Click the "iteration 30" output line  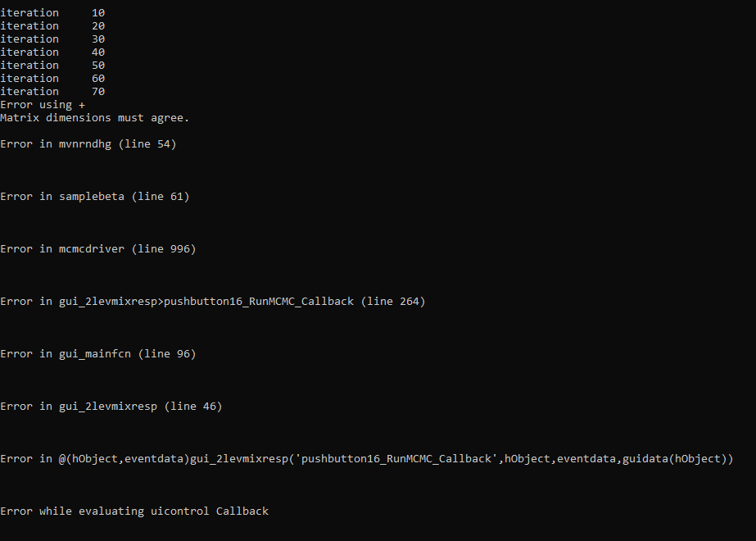click(x=52, y=39)
